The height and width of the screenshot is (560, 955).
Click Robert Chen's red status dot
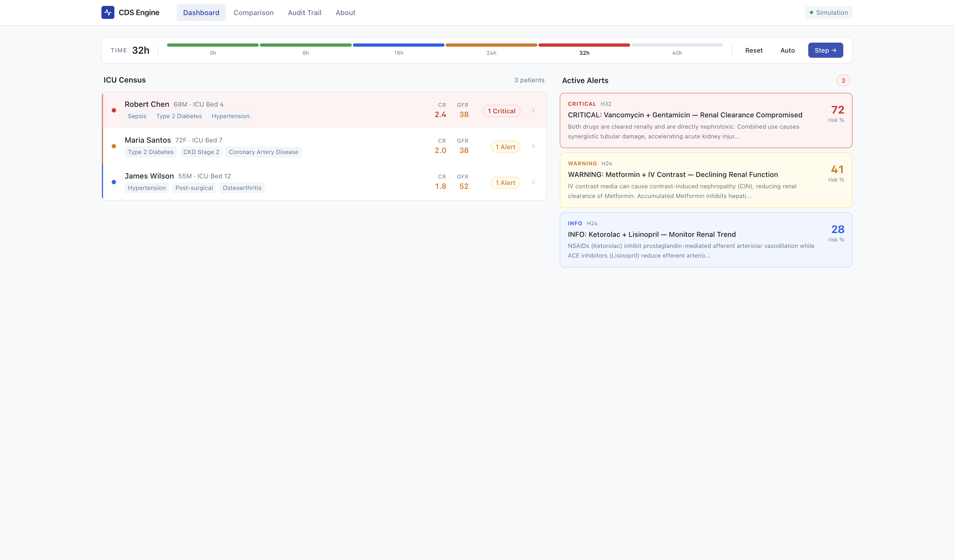114,110
